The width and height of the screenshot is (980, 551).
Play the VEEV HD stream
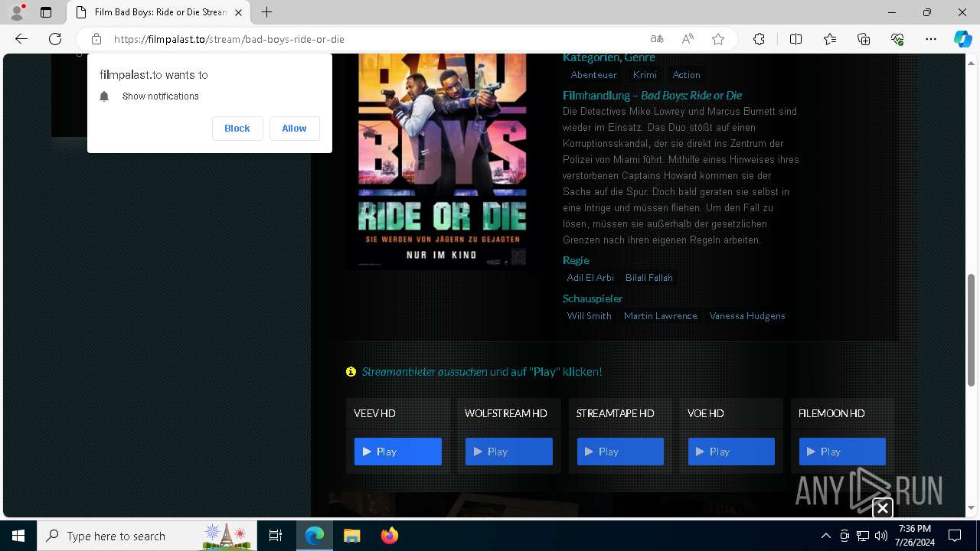coord(398,452)
